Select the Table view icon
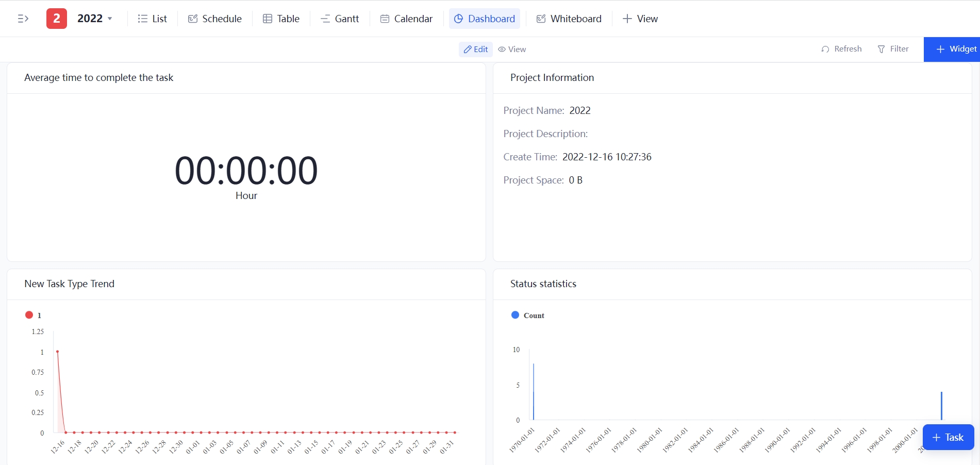This screenshot has height=465, width=980. click(x=267, y=18)
